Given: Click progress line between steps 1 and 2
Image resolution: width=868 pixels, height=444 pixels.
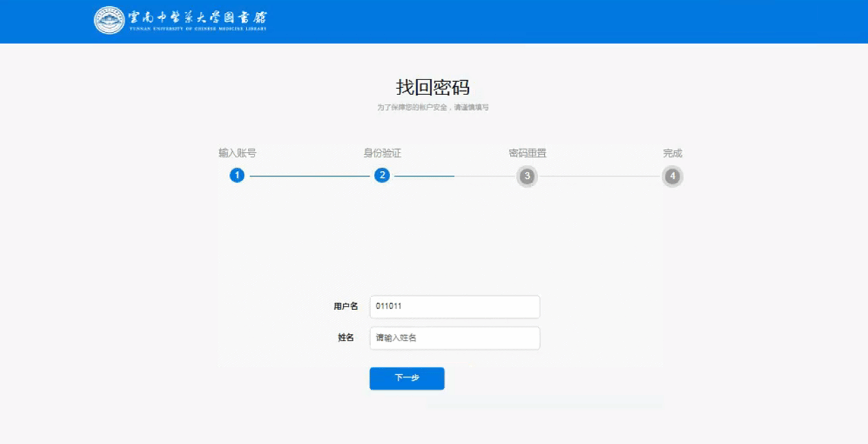Looking at the screenshot, I should 309,176.
